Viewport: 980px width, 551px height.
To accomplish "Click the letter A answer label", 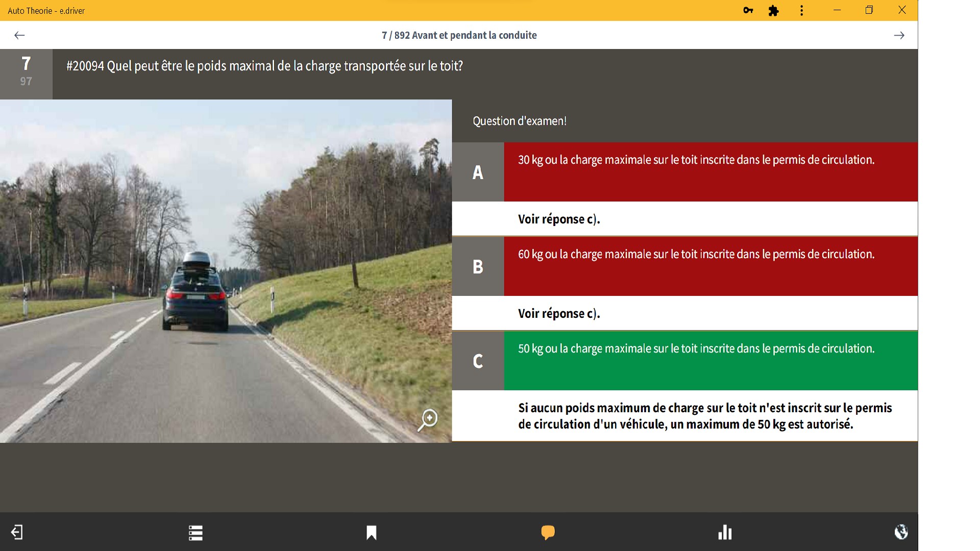I will pos(478,172).
